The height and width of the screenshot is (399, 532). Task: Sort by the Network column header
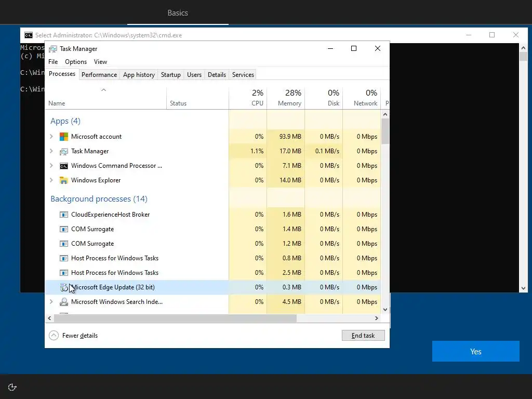[362, 98]
